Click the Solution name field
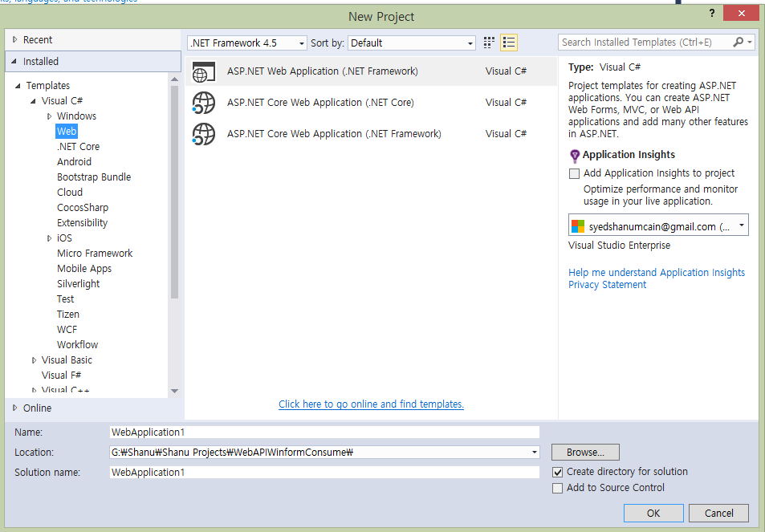Image resolution: width=765 pixels, height=532 pixels. point(324,473)
